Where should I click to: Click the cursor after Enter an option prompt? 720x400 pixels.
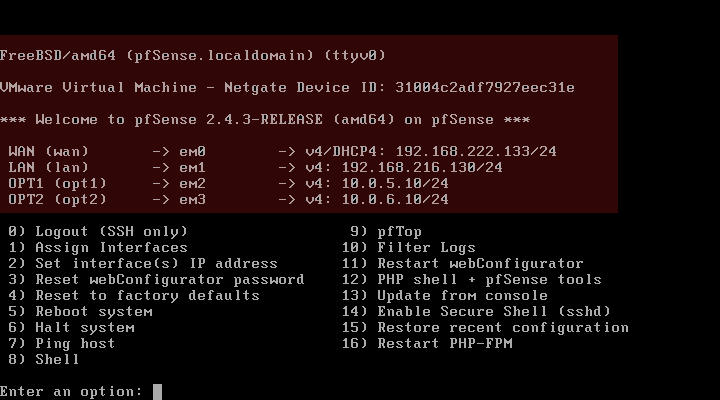(158, 392)
